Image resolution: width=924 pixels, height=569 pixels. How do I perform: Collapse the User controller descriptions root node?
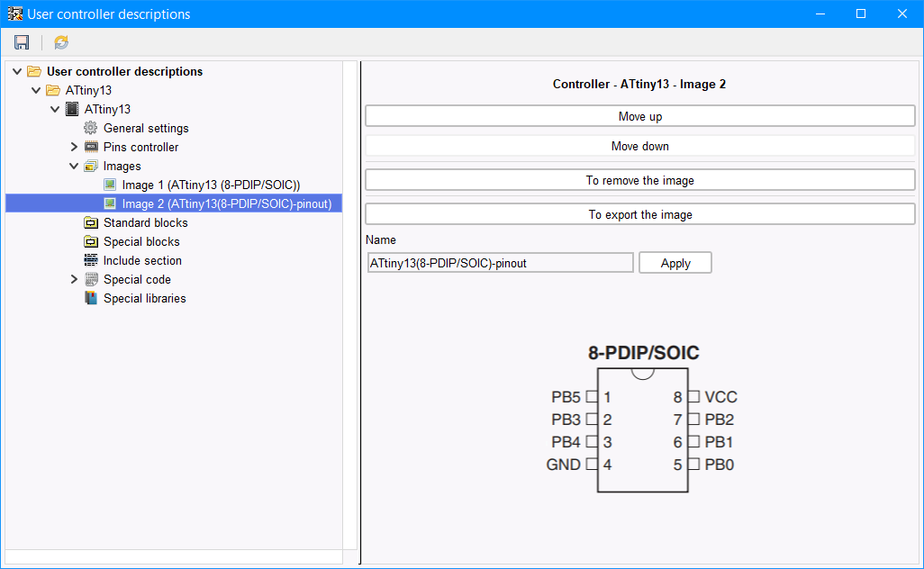(x=17, y=72)
